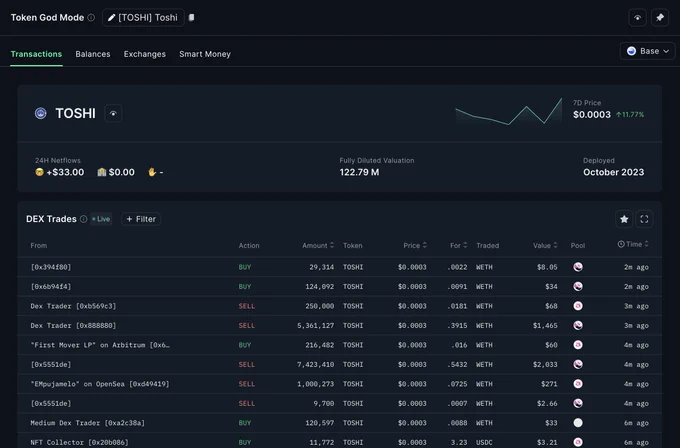
Task: Click the DEX Trades info icon
Action: (83, 219)
